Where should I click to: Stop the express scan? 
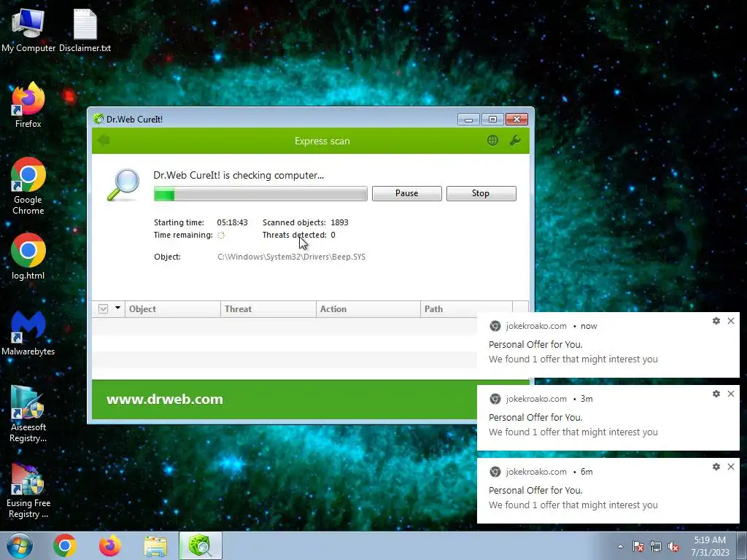[x=481, y=193]
